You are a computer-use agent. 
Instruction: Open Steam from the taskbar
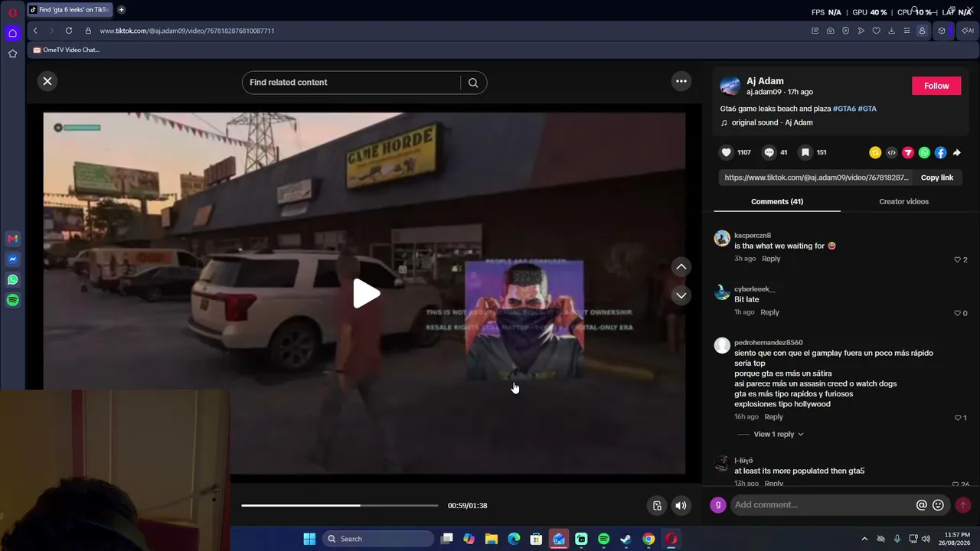626,539
